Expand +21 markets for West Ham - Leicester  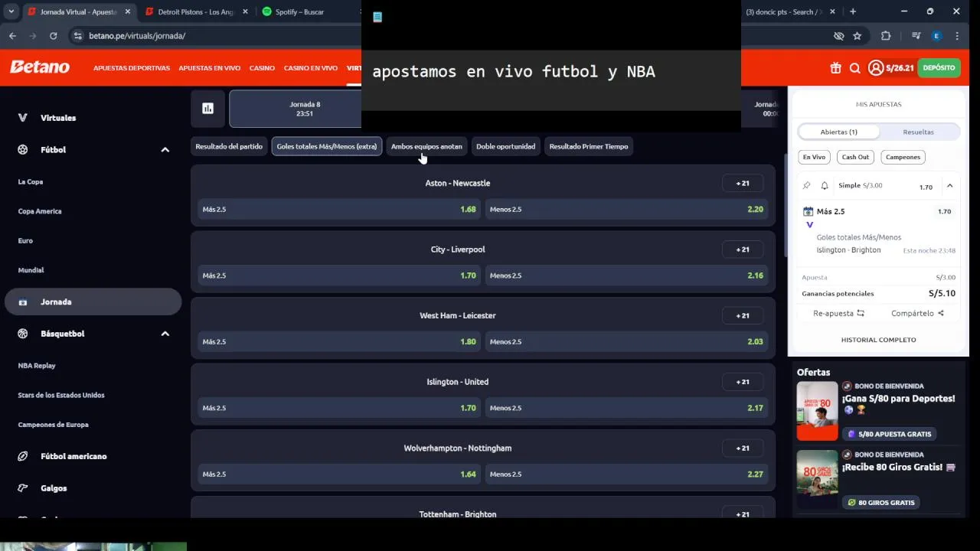(x=743, y=315)
